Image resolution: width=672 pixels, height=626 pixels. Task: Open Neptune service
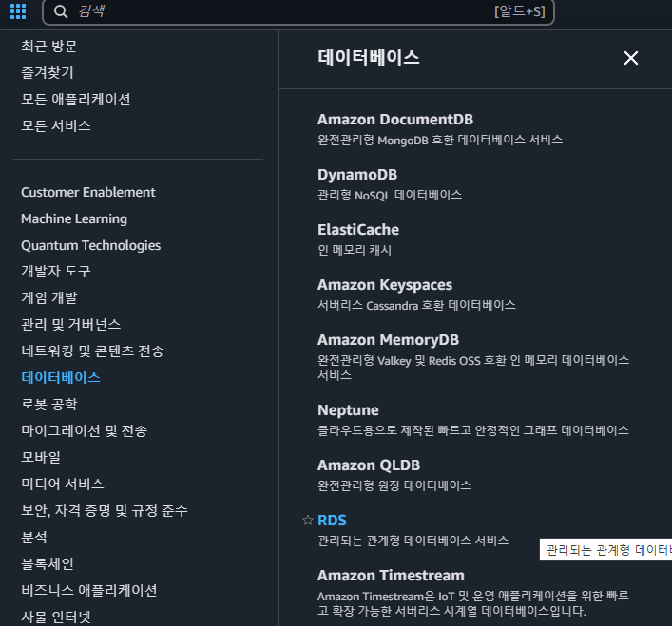[x=348, y=410]
